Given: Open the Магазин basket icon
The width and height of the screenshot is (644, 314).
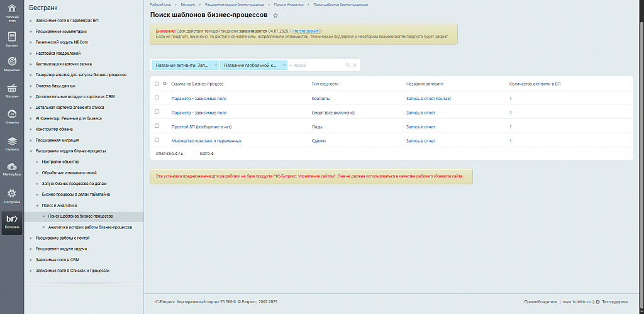Looking at the screenshot, I should pos(12,90).
